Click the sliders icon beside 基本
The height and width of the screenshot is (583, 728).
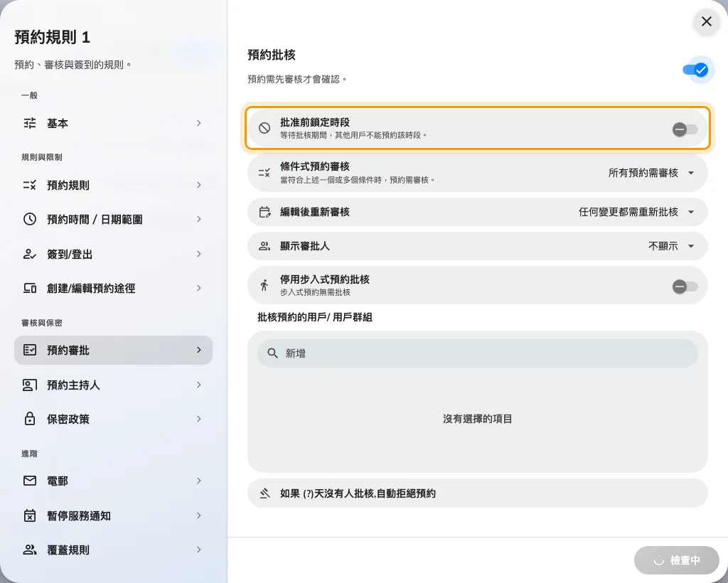point(30,123)
